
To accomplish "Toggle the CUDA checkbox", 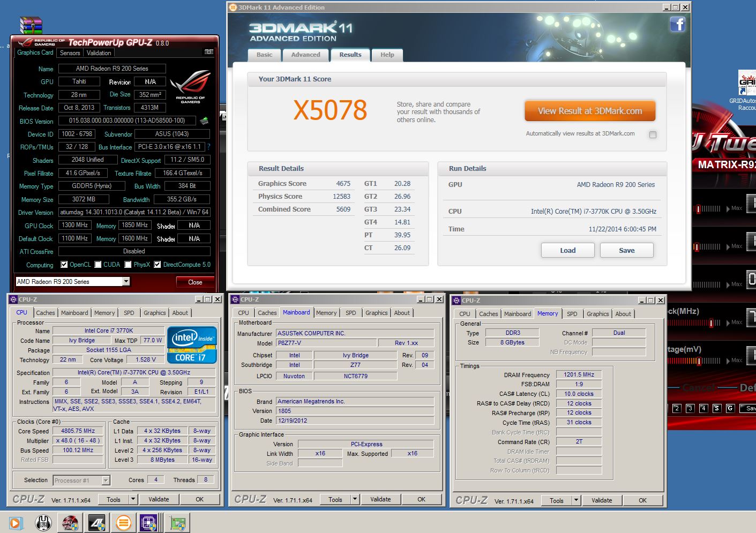I will coord(98,265).
